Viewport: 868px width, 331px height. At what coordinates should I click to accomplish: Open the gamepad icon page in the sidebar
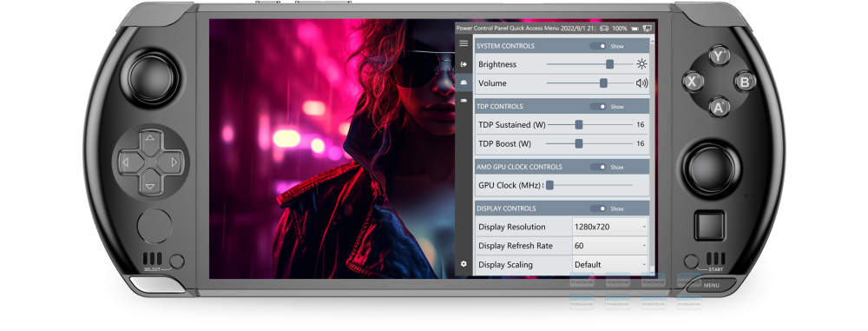[x=464, y=101]
